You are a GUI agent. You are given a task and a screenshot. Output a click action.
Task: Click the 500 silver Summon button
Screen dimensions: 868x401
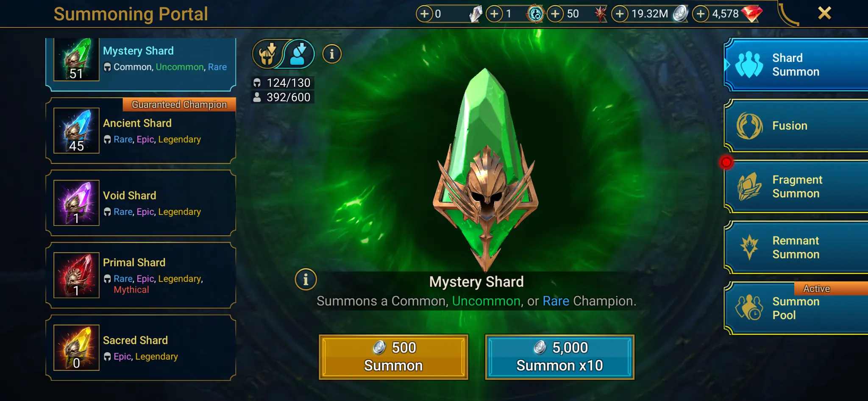tap(393, 357)
